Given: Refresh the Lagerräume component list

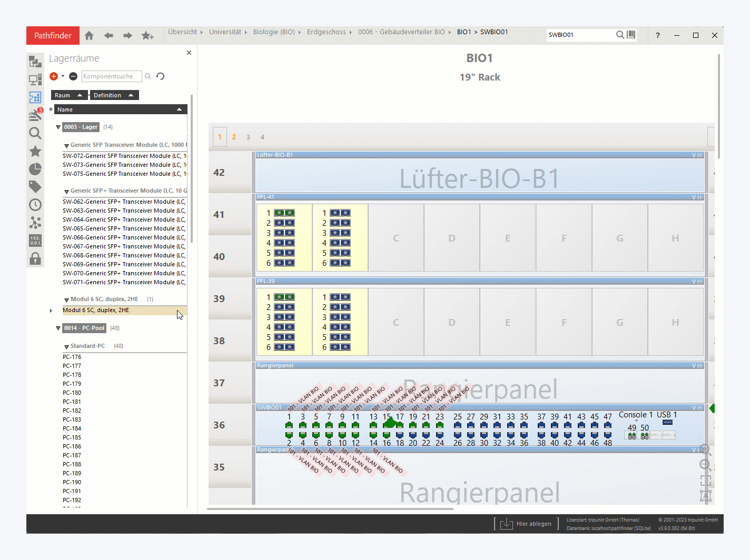Looking at the screenshot, I should pos(161,76).
